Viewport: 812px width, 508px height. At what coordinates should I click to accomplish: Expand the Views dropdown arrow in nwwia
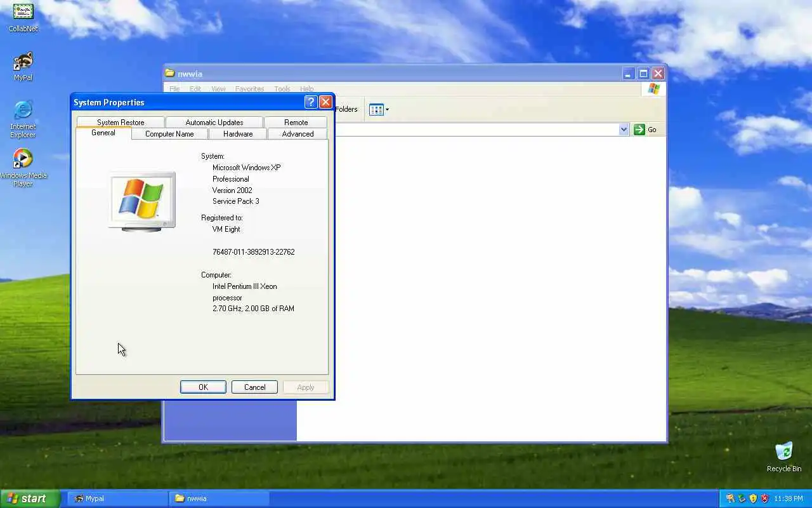point(387,110)
